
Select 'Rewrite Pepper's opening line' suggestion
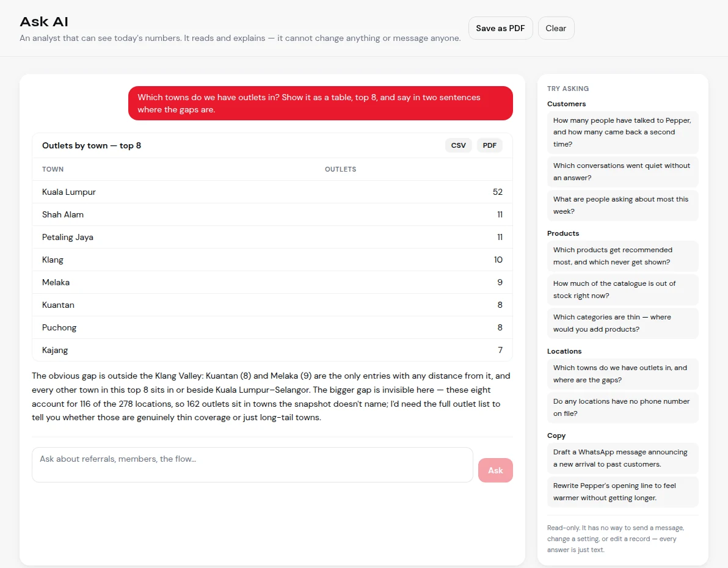[622, 492]
